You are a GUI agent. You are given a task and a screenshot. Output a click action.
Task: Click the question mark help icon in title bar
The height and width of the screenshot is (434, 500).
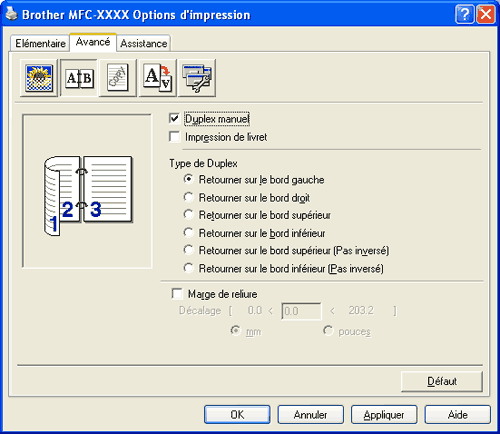point(464,14)
